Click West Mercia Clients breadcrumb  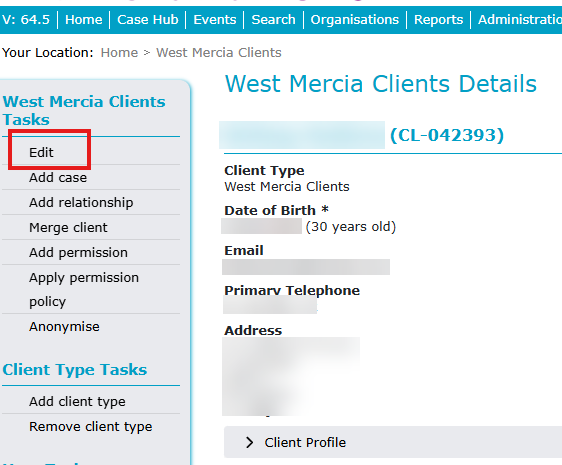point(219,53)
